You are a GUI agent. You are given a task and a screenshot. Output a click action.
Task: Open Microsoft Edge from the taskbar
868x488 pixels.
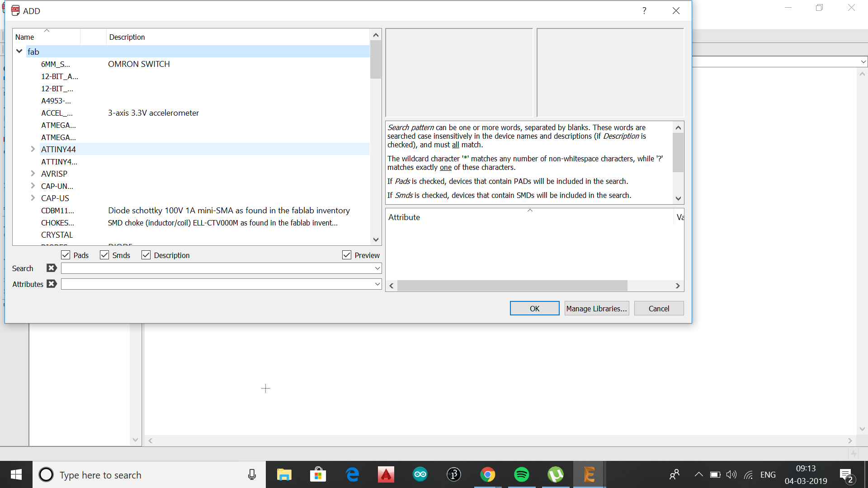[x=352, y=474]
